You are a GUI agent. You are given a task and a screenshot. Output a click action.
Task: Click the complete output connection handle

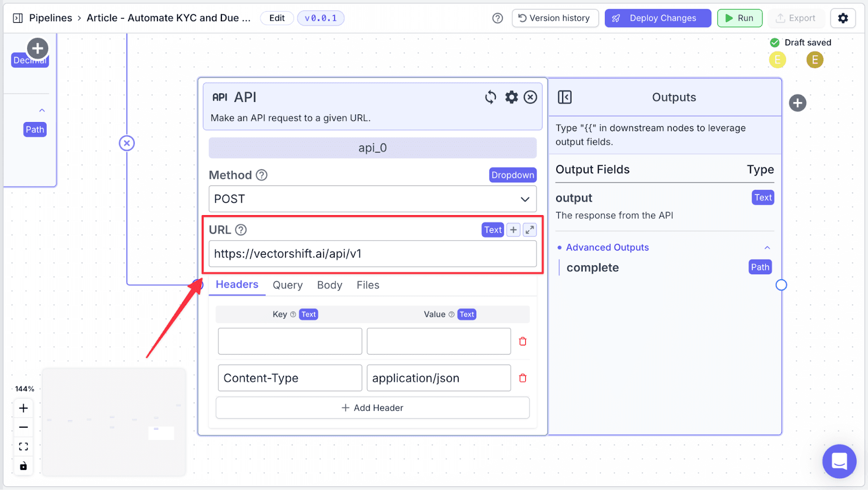[781, 285]
